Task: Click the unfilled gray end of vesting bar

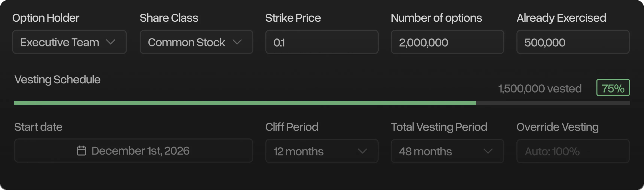Action: pyautogui.click(x=552, y=103)
